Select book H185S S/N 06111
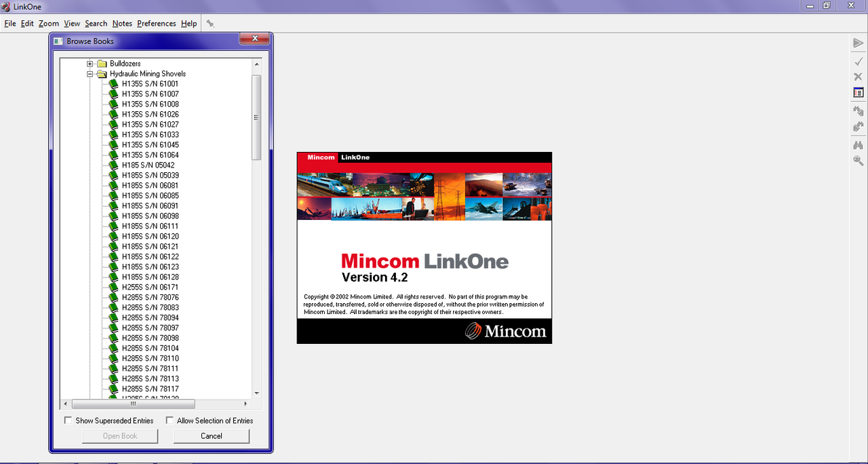Image resolution: width=868 pixels, height=464 pixels. point(150,227)
